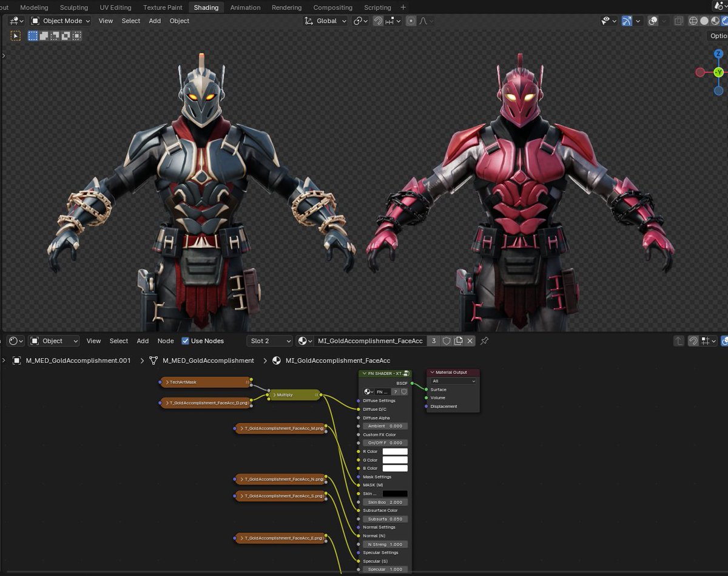Image resolution: width=728 pixels, height=576 pixels.
Task: Choose the Set new selection mode icon
Action: [x=33, y=36]
